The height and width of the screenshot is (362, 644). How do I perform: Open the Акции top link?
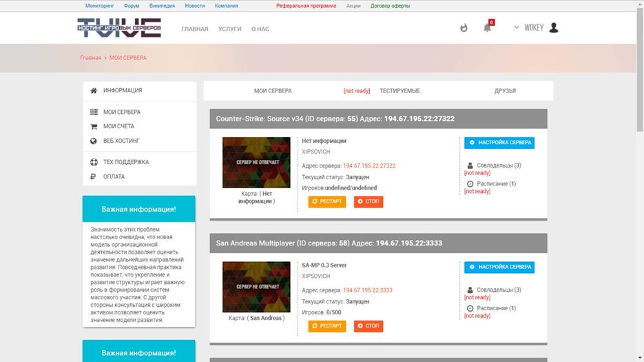(353, 6)
